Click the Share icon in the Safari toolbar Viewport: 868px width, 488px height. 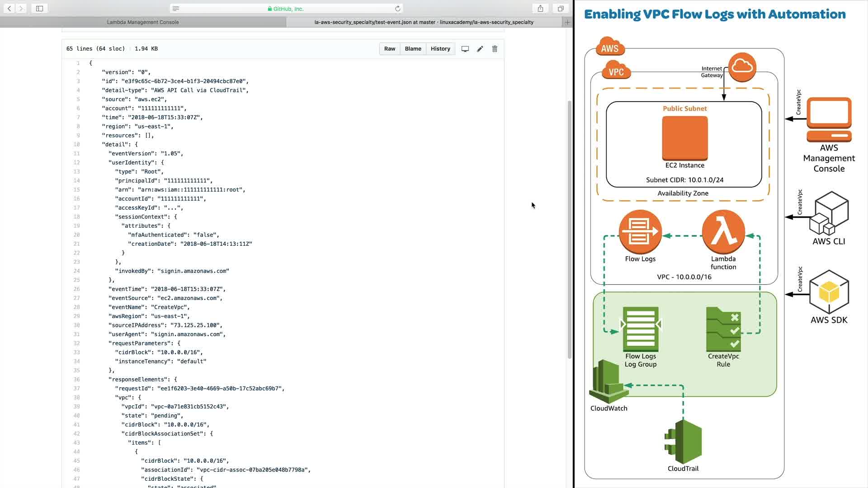click(540, 9)
